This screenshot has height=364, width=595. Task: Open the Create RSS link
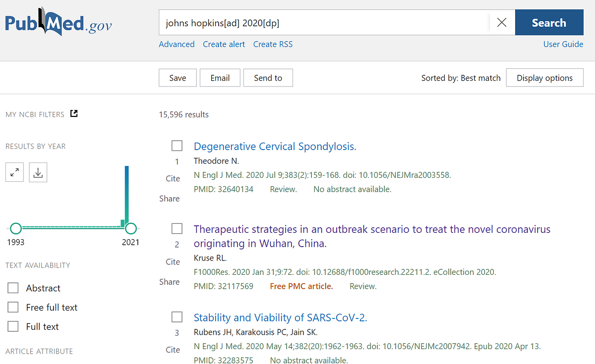pos(273,44)
